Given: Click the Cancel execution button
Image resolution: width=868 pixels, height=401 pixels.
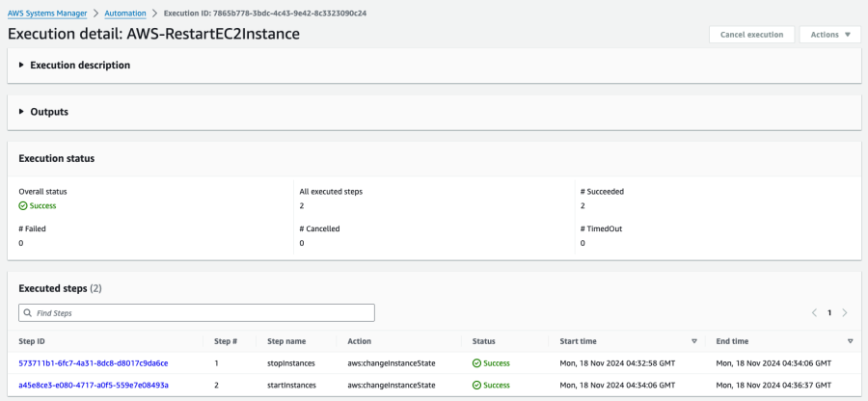Looking at the screenshot, I should click(751, 35).
